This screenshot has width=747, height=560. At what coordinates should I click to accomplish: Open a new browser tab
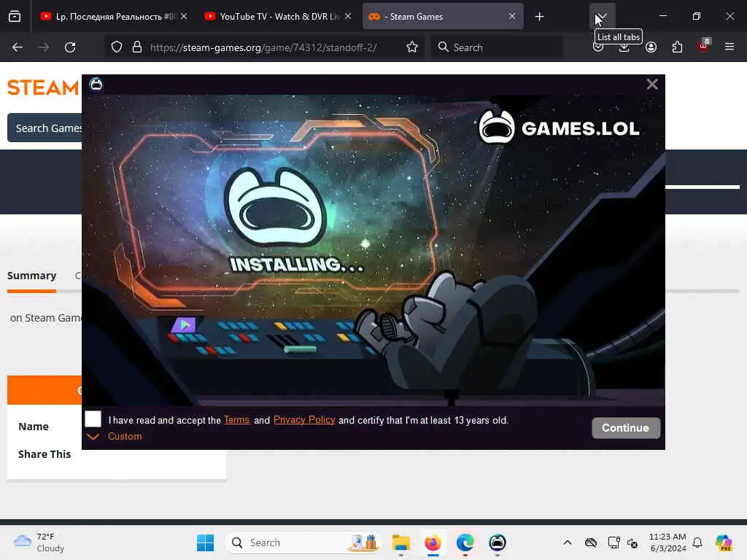pos(539,17)
